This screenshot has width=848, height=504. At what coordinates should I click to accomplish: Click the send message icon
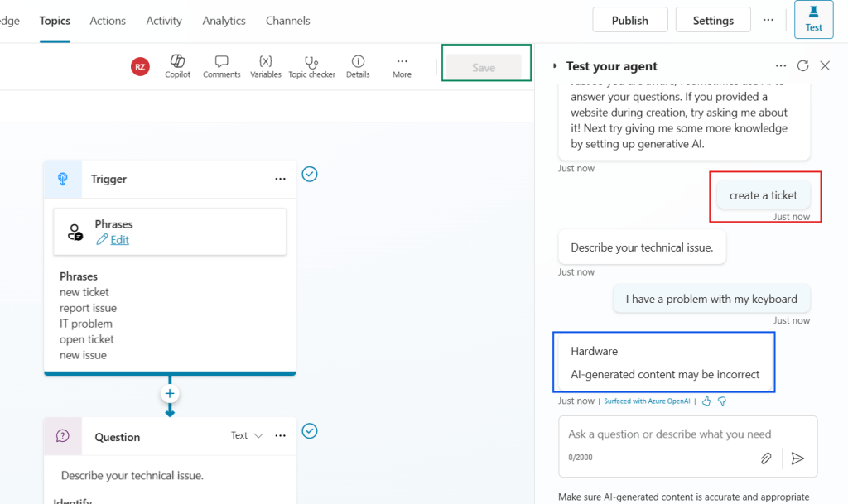[797, 458]
